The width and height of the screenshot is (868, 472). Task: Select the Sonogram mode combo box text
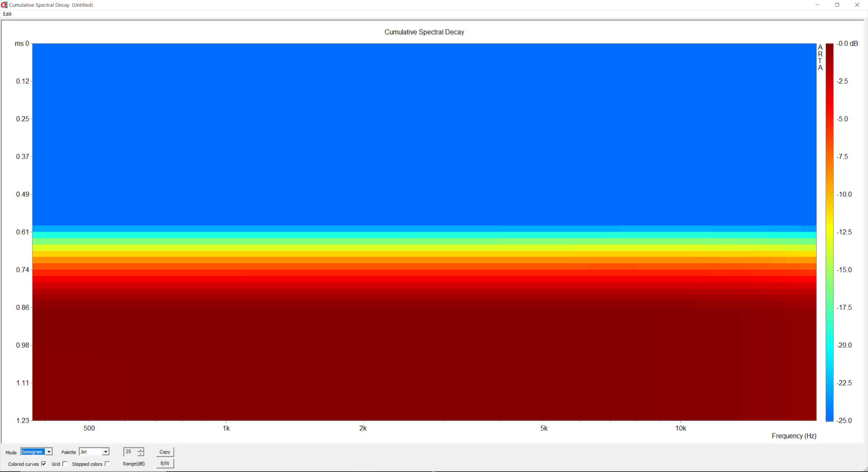point(33,452)
